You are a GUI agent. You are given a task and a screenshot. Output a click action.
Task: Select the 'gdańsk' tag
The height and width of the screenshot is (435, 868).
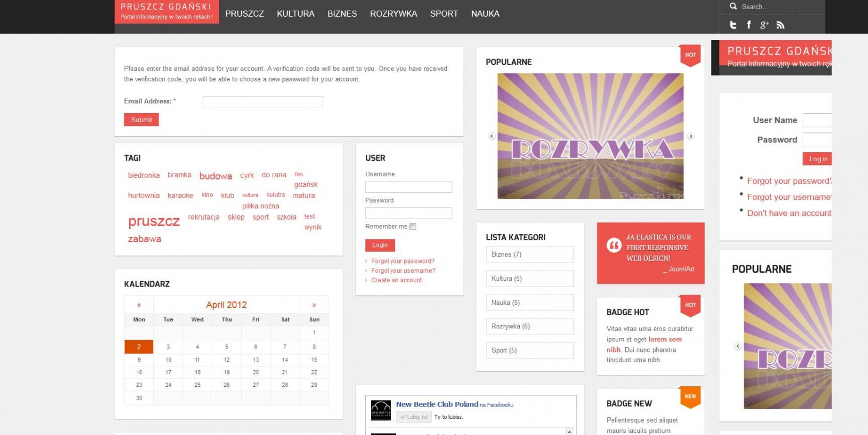click(x=306, y=184)
